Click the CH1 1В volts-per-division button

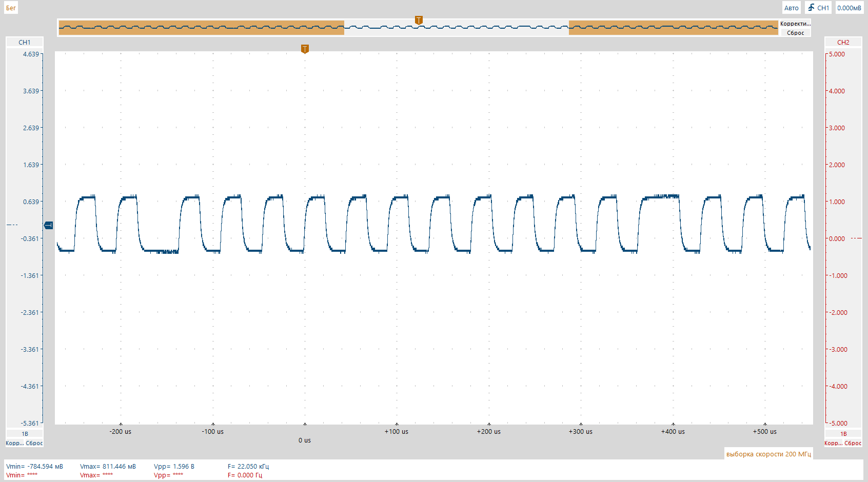click(25, 434)
